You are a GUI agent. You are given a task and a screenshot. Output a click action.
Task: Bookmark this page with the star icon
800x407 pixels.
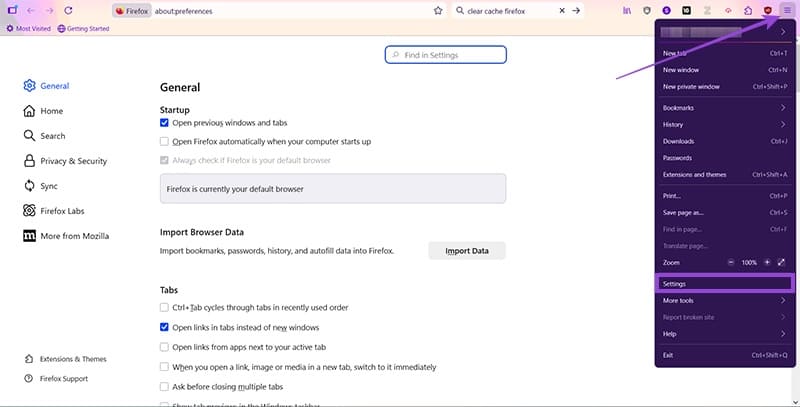pyautogui.click(x=438, y=10)
